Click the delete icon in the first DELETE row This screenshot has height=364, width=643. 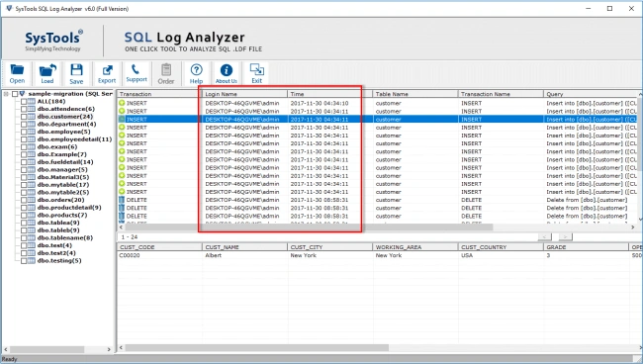tap(122, 200)
